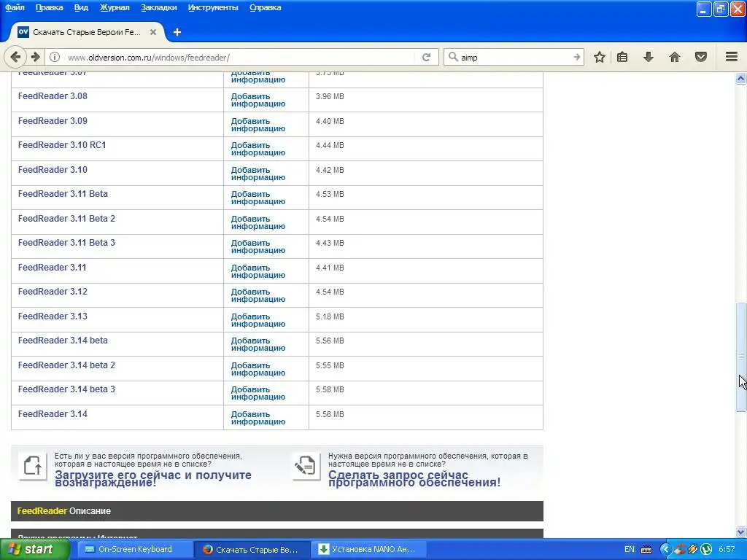Open the Журнал menu

point(115,7)
